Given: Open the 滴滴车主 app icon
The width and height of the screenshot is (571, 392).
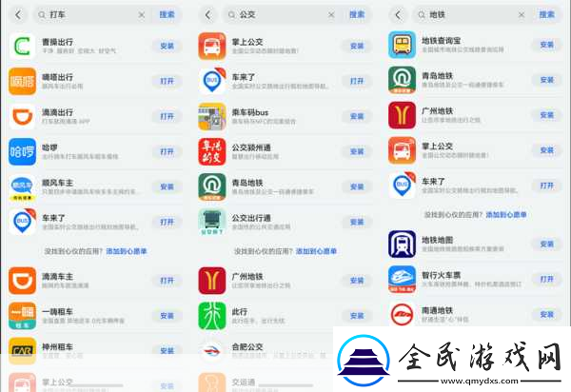Looking at the screenshot, I should click(22, 281).
